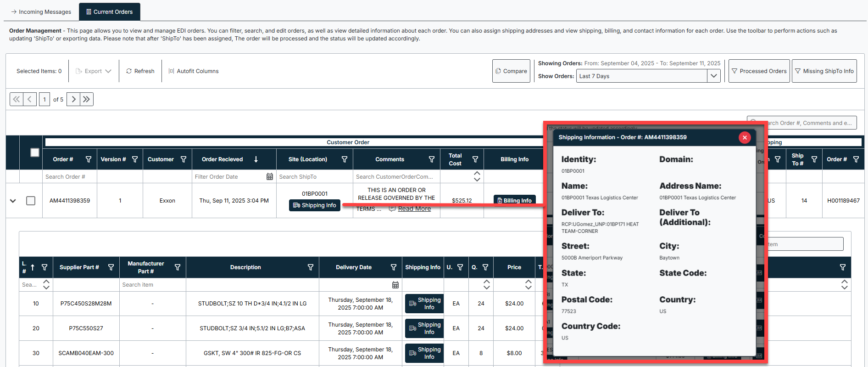Click the Order # column filter icon
The image size is (868, 367).
tap(89, 159)
